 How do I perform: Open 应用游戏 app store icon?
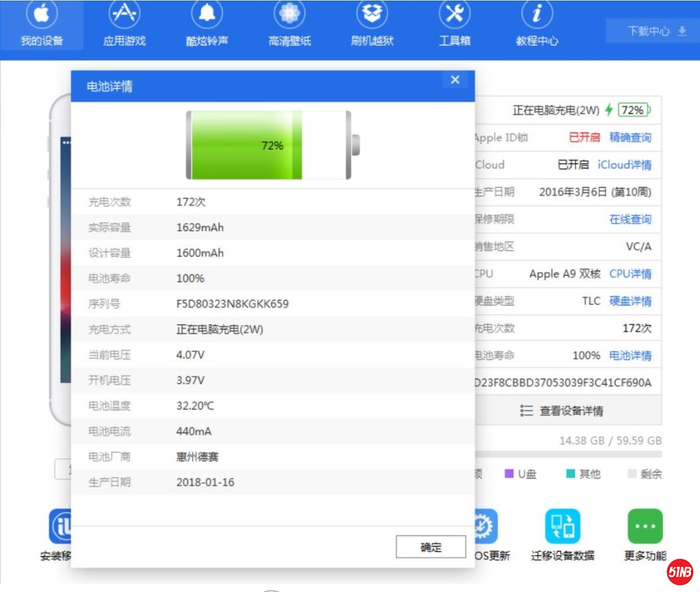[124, 15]
